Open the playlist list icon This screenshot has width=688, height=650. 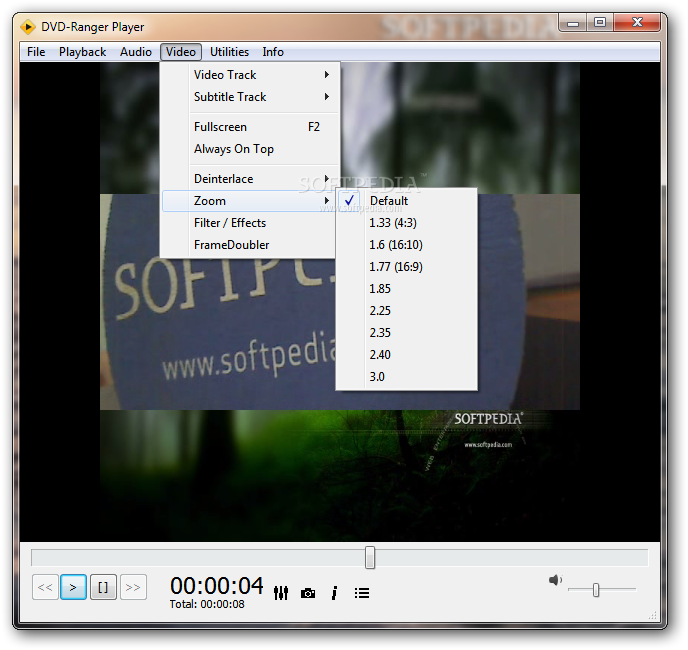click(362, 593)
